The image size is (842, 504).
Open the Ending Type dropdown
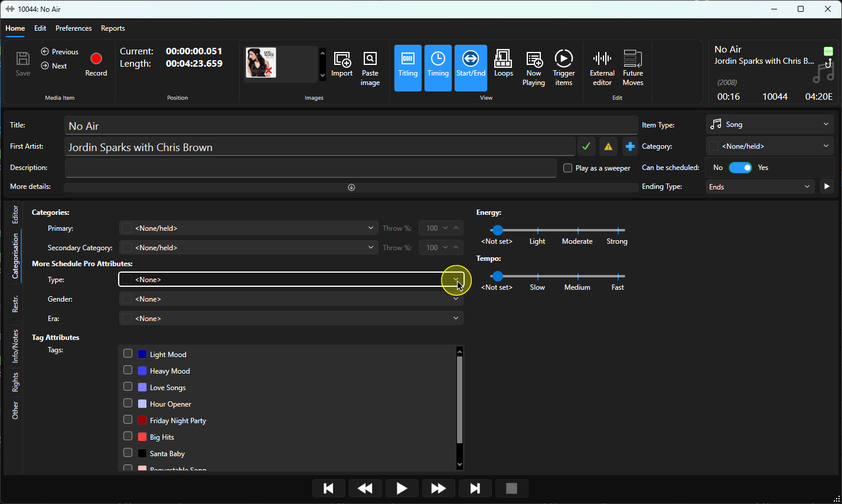[x=761, y=186]
